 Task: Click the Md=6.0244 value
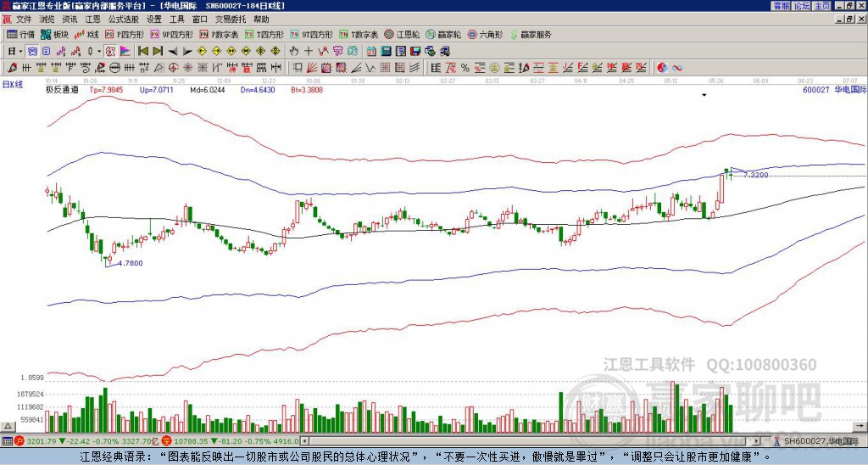click(208, 89)
